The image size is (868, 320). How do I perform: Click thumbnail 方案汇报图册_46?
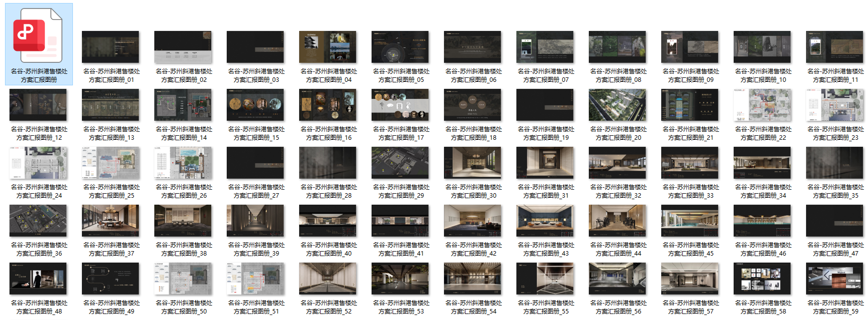[x=762, y=221]
